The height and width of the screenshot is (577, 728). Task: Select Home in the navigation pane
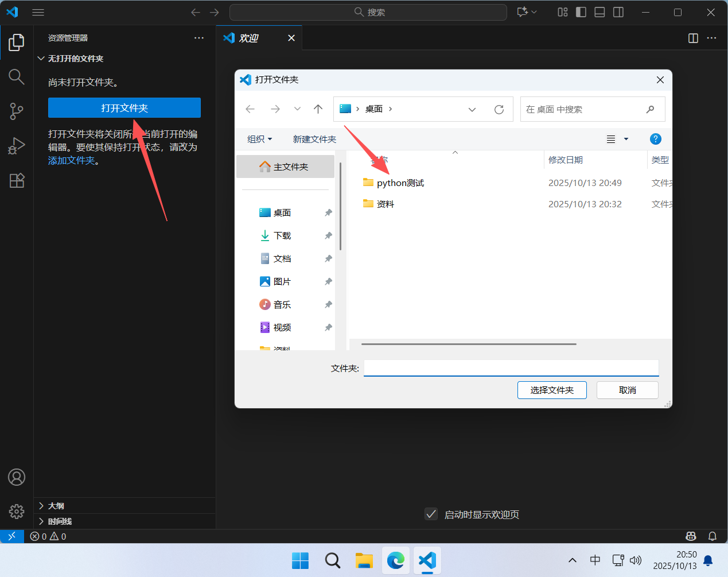coord(285,166)
